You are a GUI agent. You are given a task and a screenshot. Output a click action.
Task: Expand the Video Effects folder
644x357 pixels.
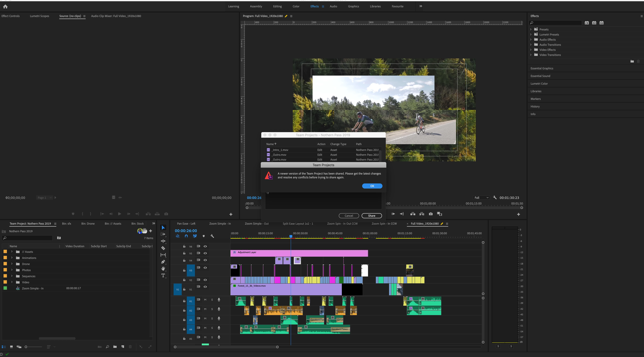click(x=531, y=50)
